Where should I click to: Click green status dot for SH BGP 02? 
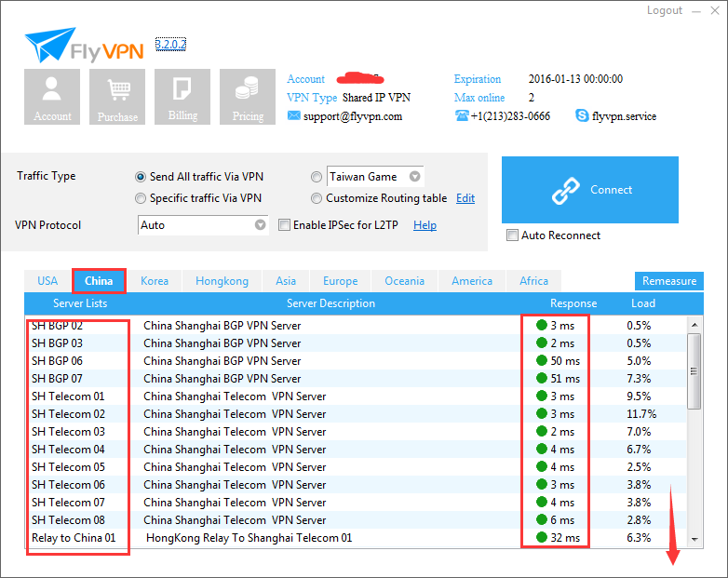click(x=542, y=325)
